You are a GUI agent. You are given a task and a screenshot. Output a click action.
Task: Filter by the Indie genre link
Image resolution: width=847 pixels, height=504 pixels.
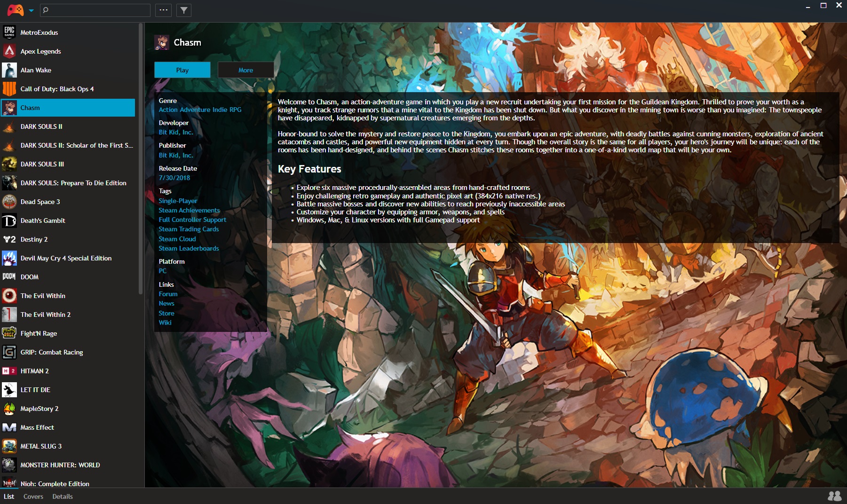coord(220,110)
